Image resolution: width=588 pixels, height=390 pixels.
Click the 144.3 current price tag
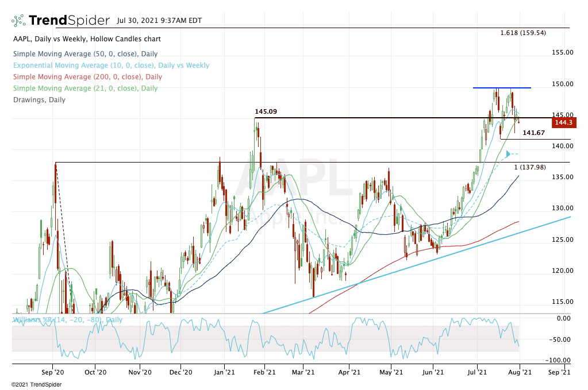[x=564, y=122]
